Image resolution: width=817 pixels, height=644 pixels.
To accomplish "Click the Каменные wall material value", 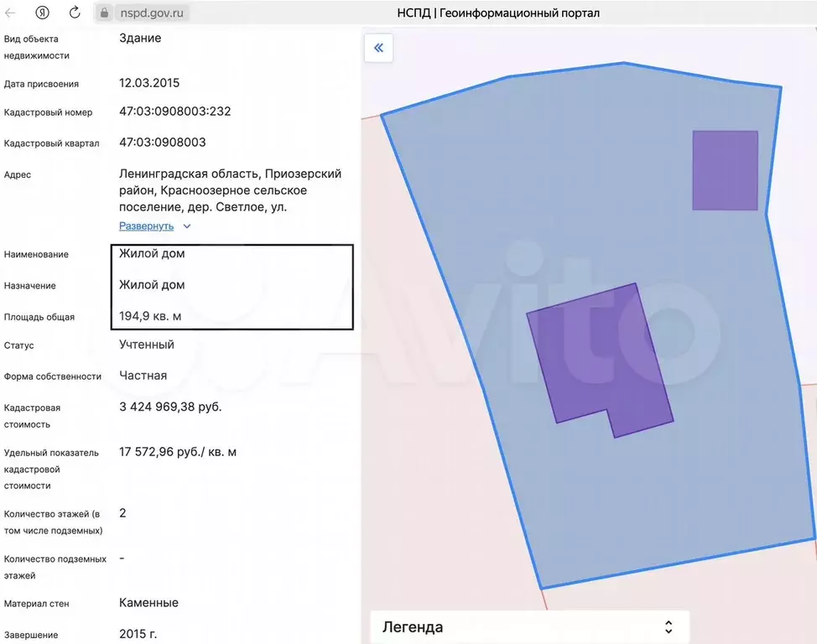I will pos(149,603).
